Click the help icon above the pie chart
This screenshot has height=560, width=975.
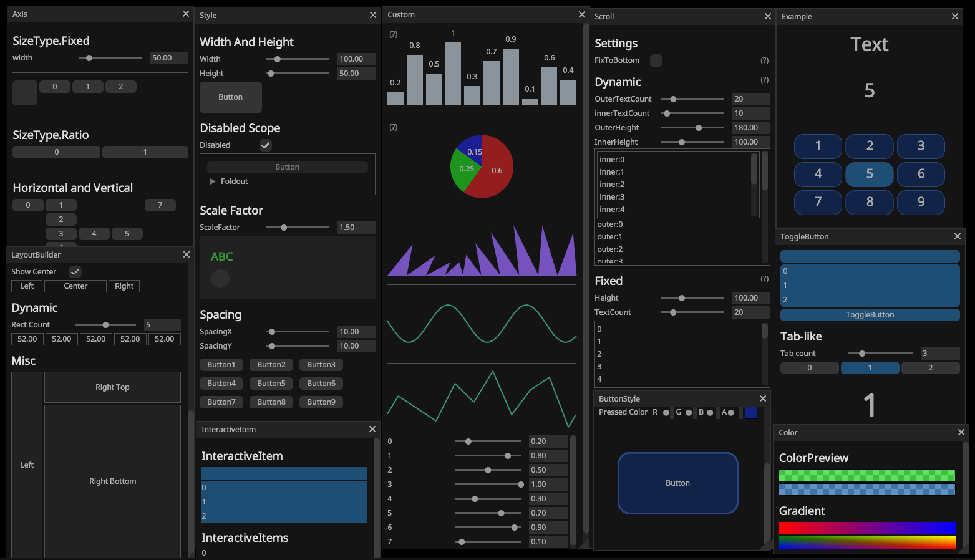pos(394,127)
